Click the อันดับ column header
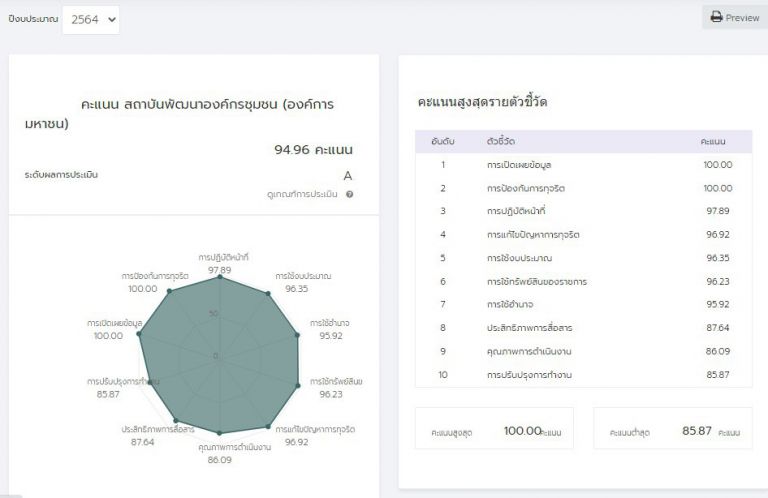 point(443,141)
